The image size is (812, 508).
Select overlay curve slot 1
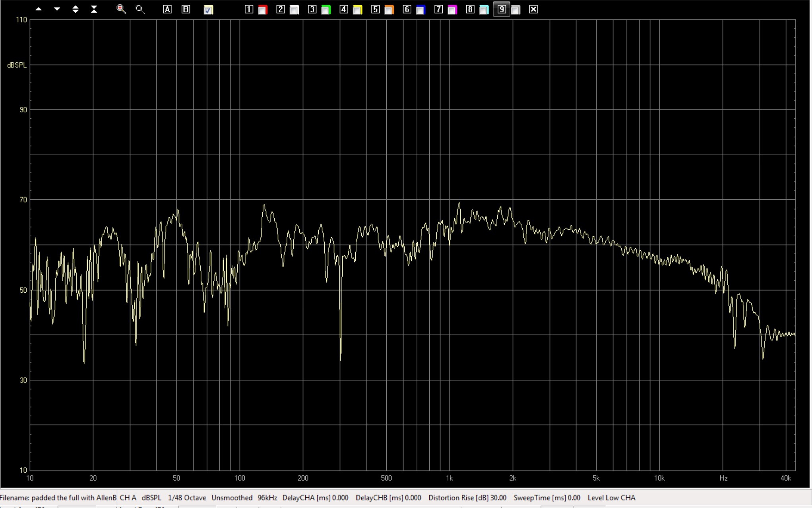(x=249, y=9)
